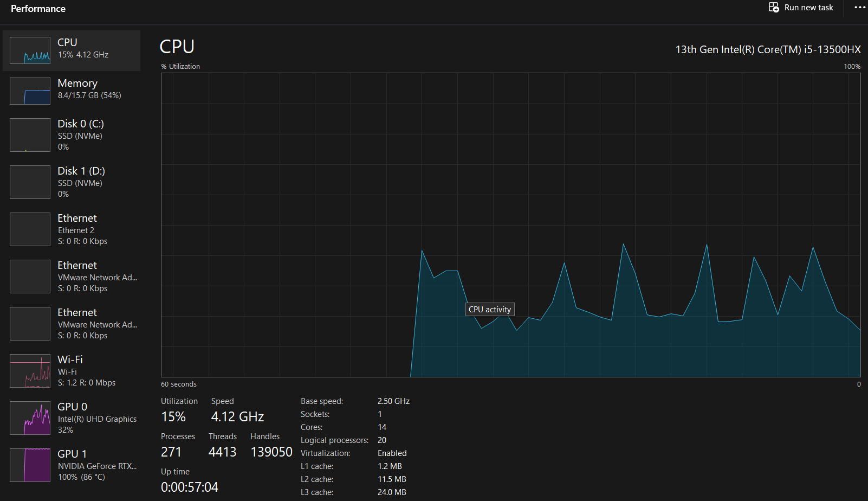
Task: Select Disk 0 (C:) in sidebar
Action: [x=72, y=135]
